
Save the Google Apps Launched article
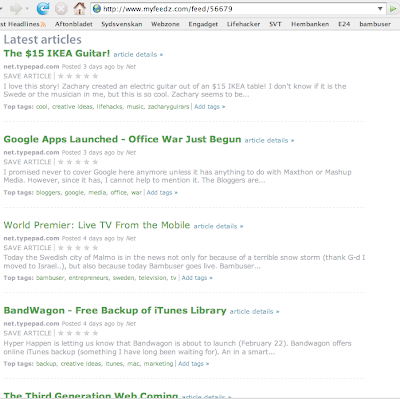click(28, 162)
